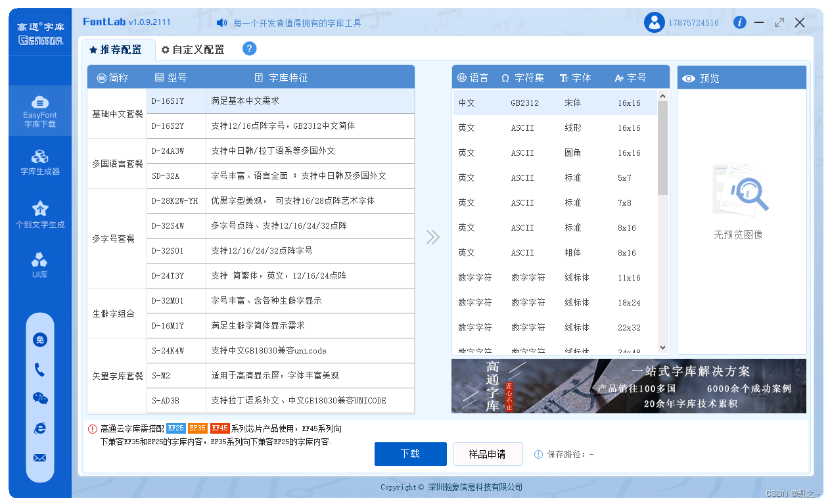Click the 生僻字组合 category cell
Viewport: 830px width, 504px height.
point(118,313)
